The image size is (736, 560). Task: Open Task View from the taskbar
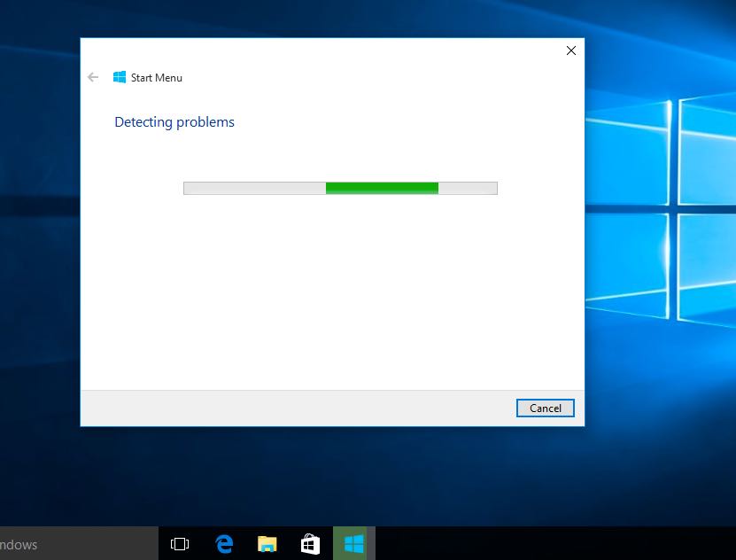pyautogui.click(x=180, y=544)
